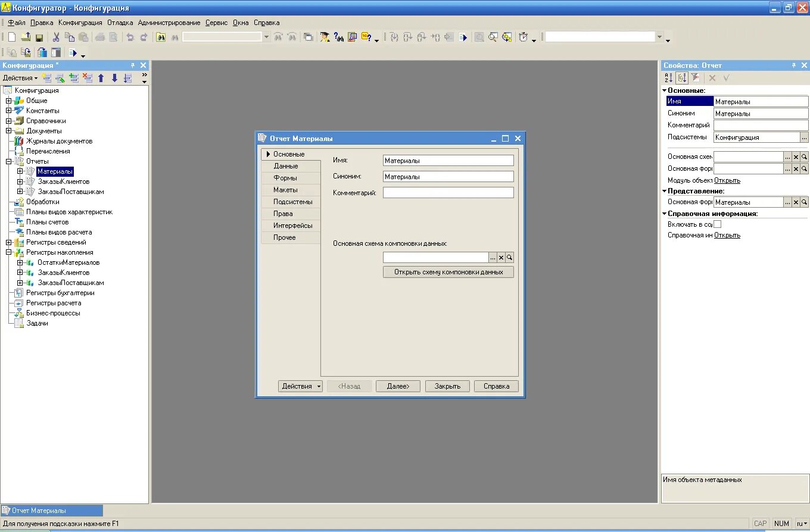This screenshot has width=810, height=532.
Task: Click the Delete item red-cross icon in Конфигурация panel
Action: 88,78
